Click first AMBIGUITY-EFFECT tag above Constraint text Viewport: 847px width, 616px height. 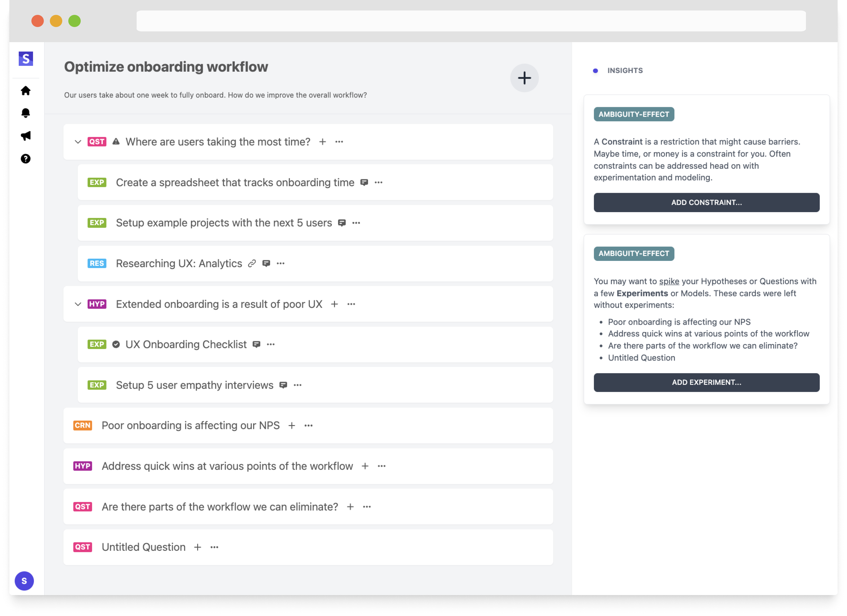(634, 114)
